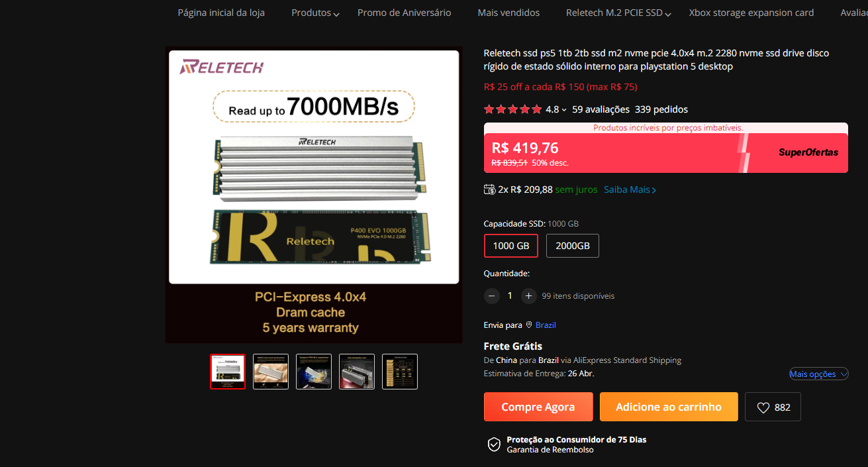Select the second product thumbnail image
Viewport: 868px width, 467px height.
tap(271, 372)
